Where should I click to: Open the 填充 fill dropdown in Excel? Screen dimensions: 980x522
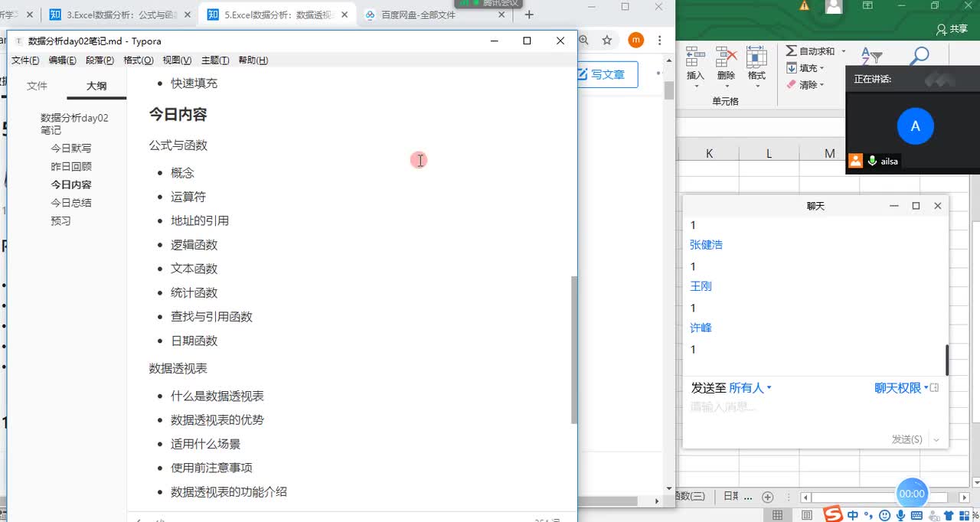[805, 68]
